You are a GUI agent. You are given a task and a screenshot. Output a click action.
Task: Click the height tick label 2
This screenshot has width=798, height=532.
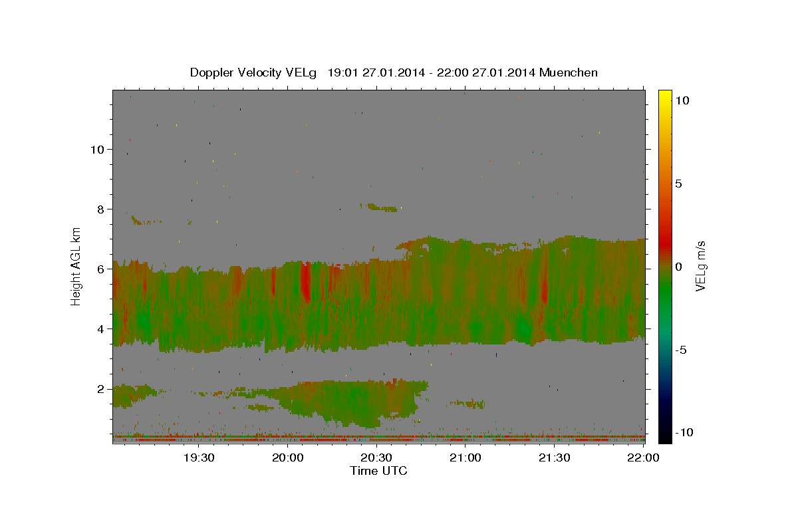(100, 388)
